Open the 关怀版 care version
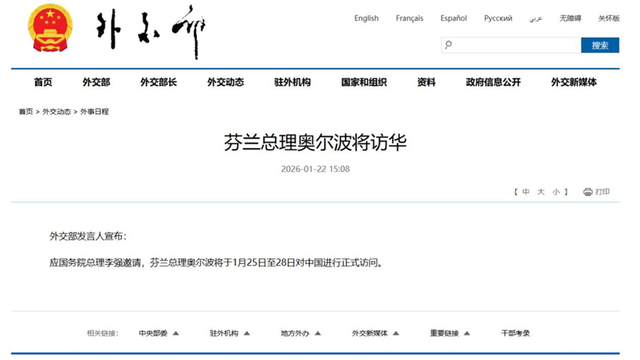 pyautogui.click(x=609, y=18)
